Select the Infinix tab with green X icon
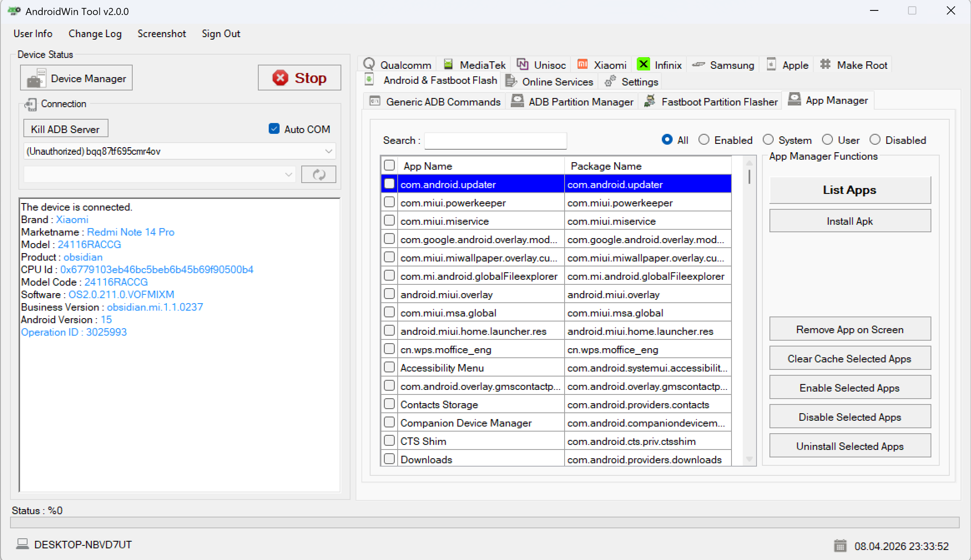Image resolution: width=971 pixels, height=560 pixels. point(643,64)
